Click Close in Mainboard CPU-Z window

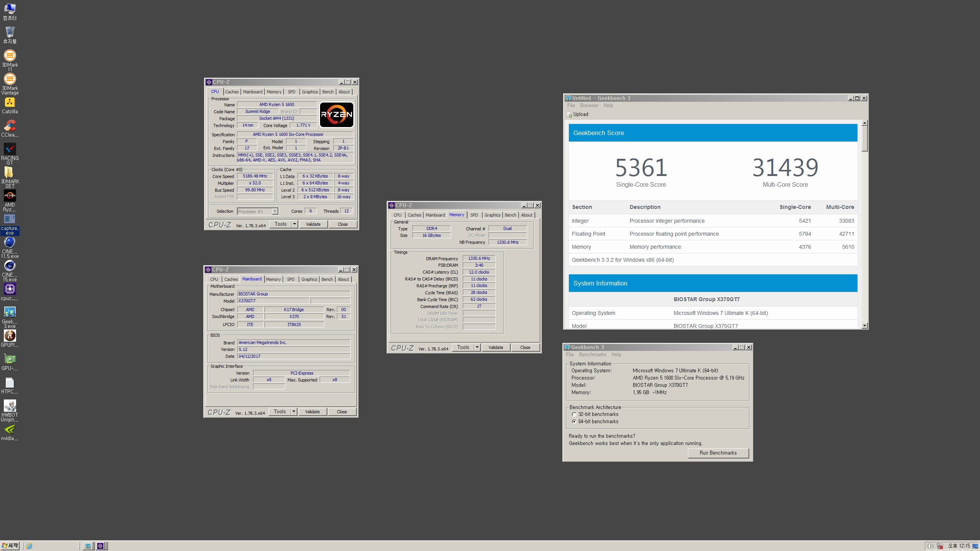coord(342,412)
